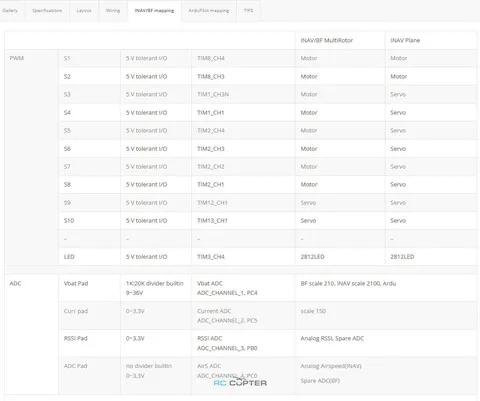This screenshot has width=480, height=401.
Task: Click Servo in S3 row INAV Plane column
Action: point(398,95)
